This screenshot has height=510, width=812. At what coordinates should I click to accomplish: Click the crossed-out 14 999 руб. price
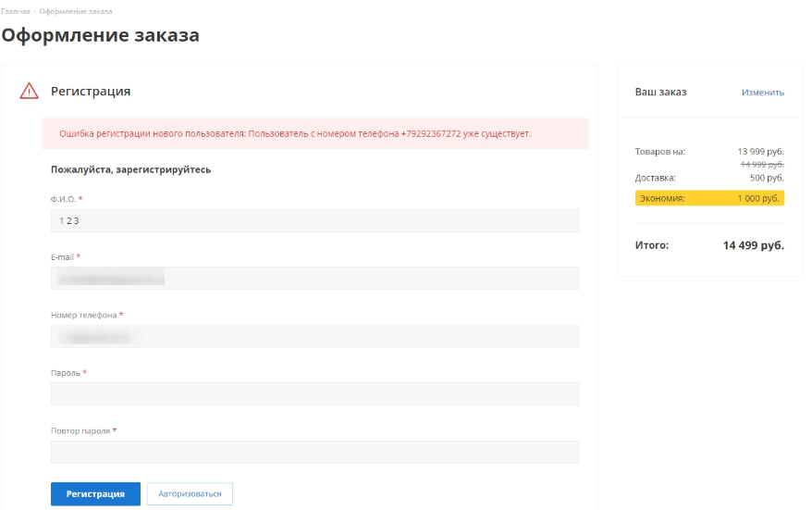coord(762,165)
